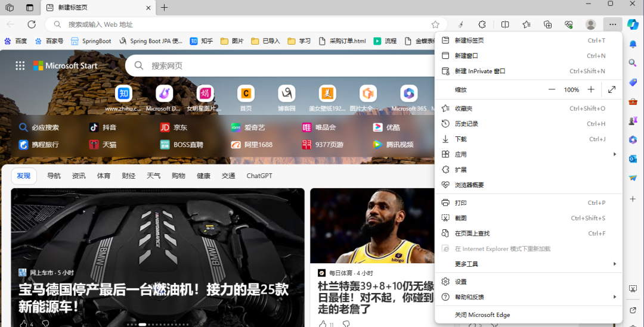Click the address bar input field

(x=239, y=24)
